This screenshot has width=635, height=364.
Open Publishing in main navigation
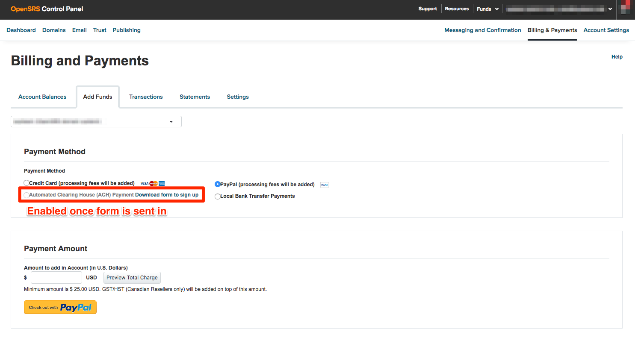tap(127, 30)
